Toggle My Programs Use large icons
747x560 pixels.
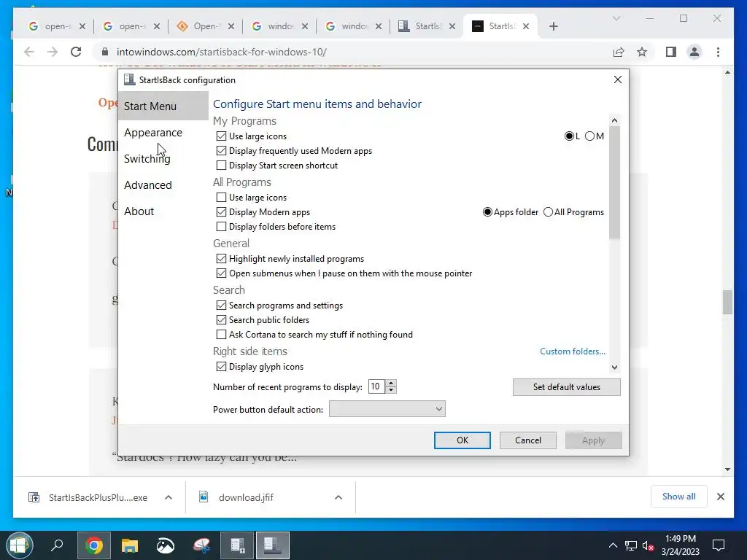coord(221,136)
